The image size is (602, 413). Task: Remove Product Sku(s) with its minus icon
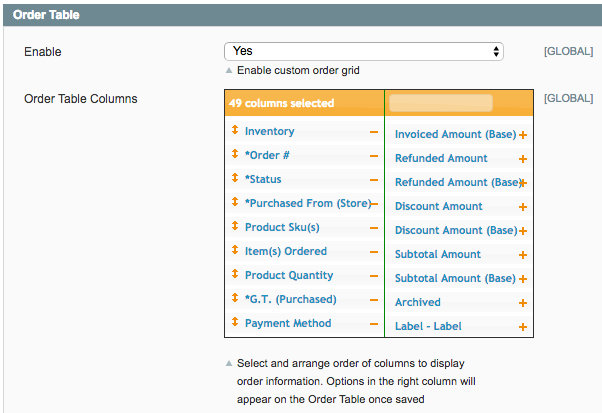tap(374, 228)
